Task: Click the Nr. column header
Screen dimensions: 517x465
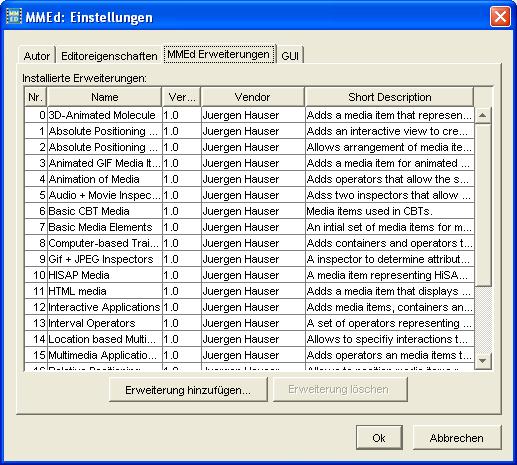Action: [36, 97]
